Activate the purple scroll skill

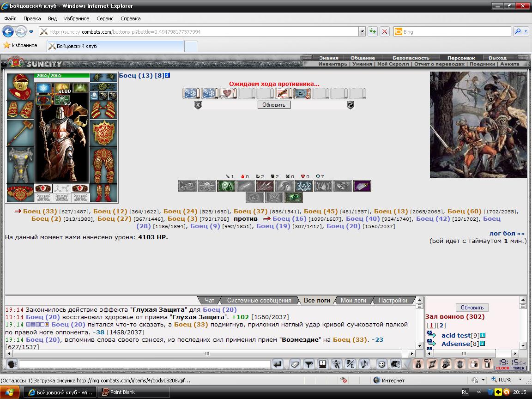pyautogui.click(x=362, y=186)
